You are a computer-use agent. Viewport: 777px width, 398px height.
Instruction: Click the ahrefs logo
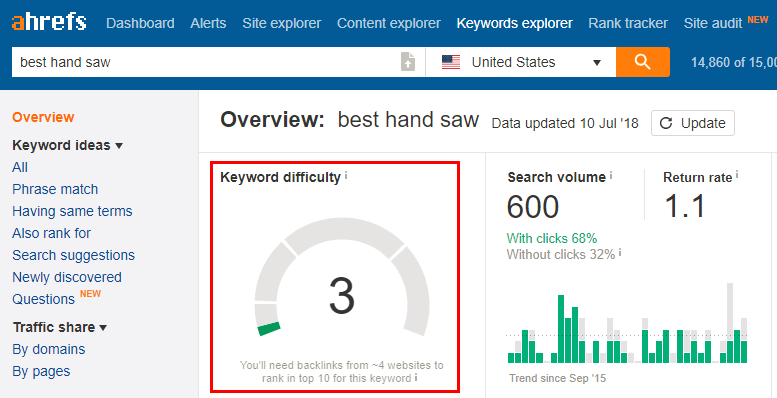click(49, 22)
